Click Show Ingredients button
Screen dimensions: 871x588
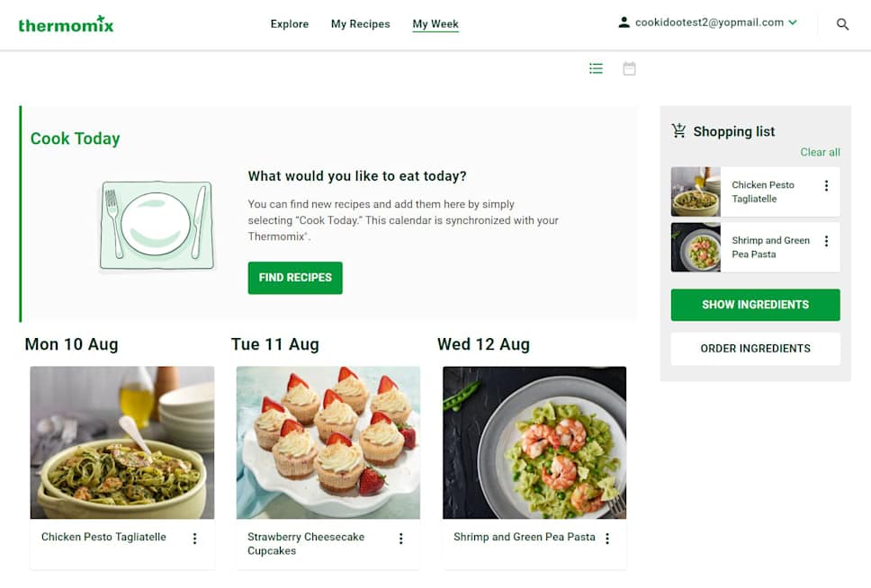(755, 305)
